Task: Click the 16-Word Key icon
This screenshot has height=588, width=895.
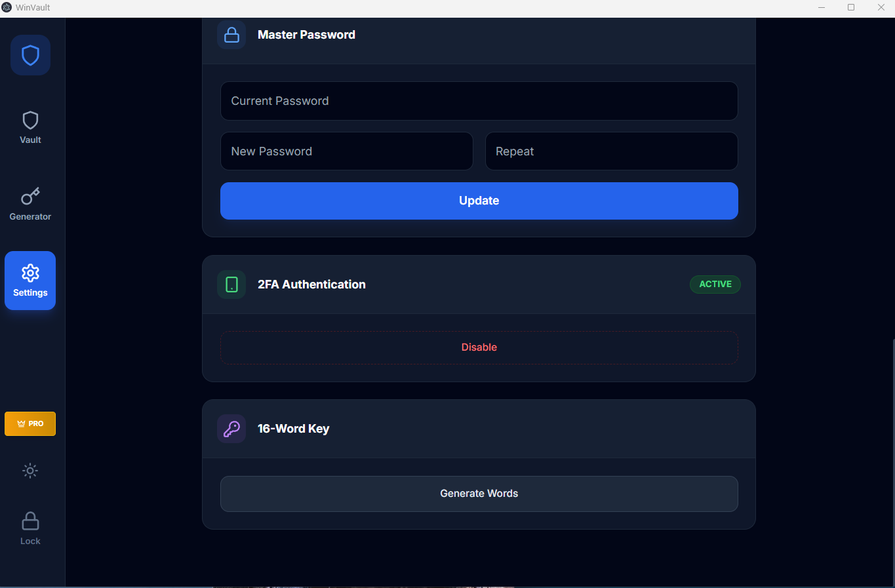Action: tap(231, 429)
